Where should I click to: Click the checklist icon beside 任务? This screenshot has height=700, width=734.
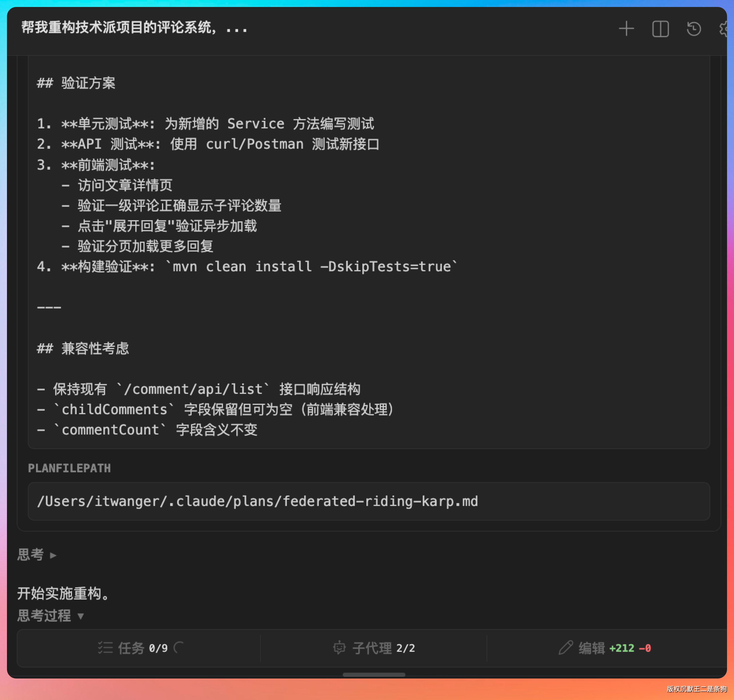point(105,648)
